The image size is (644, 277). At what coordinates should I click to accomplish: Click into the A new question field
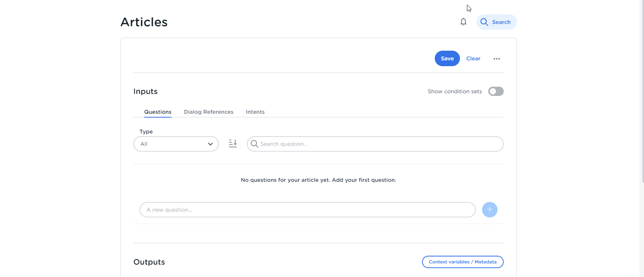coord(307,210)
